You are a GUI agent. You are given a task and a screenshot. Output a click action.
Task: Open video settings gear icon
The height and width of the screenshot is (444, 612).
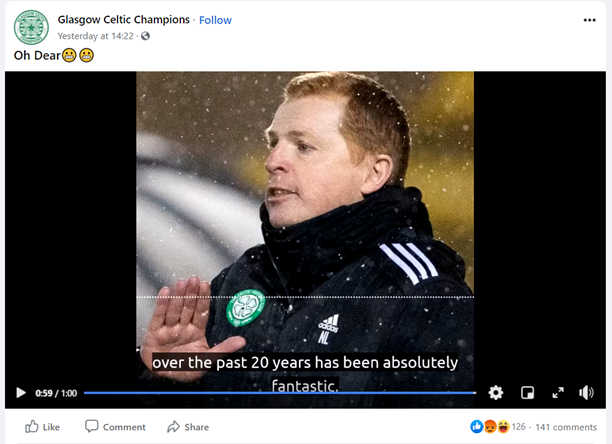496,392
